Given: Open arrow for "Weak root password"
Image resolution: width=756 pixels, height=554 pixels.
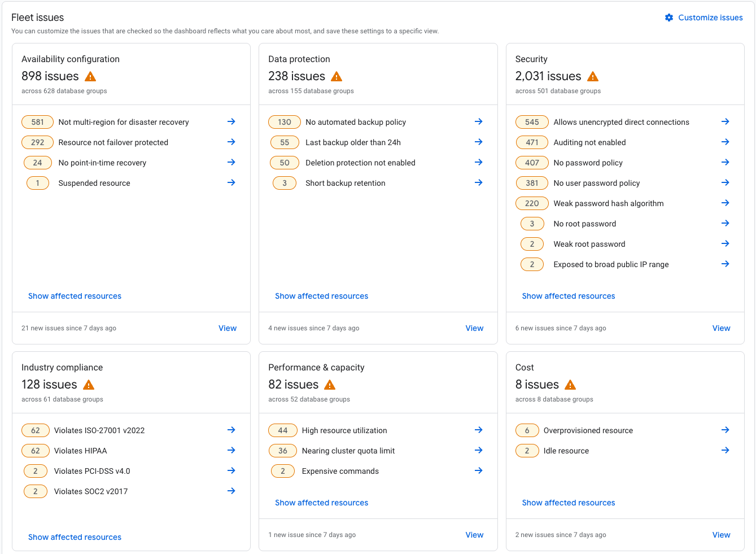Looking at the screenshot, I should click(725, 243).
